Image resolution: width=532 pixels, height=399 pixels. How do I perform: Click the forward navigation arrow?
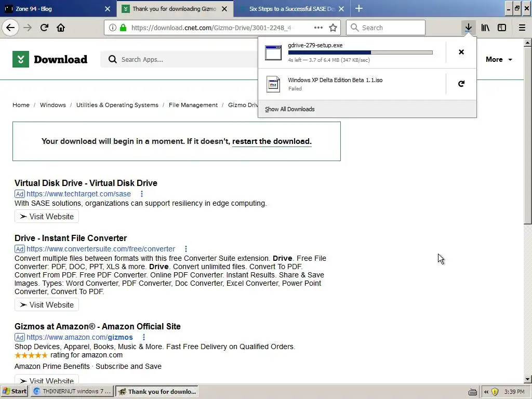(x=28, y=28)
